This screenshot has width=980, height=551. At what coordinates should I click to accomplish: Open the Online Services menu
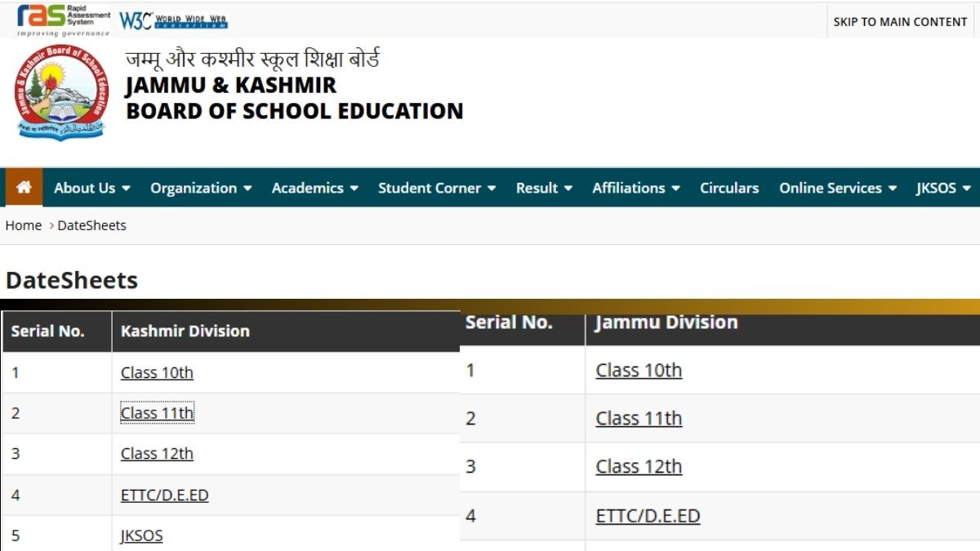(x=838, y=188)
